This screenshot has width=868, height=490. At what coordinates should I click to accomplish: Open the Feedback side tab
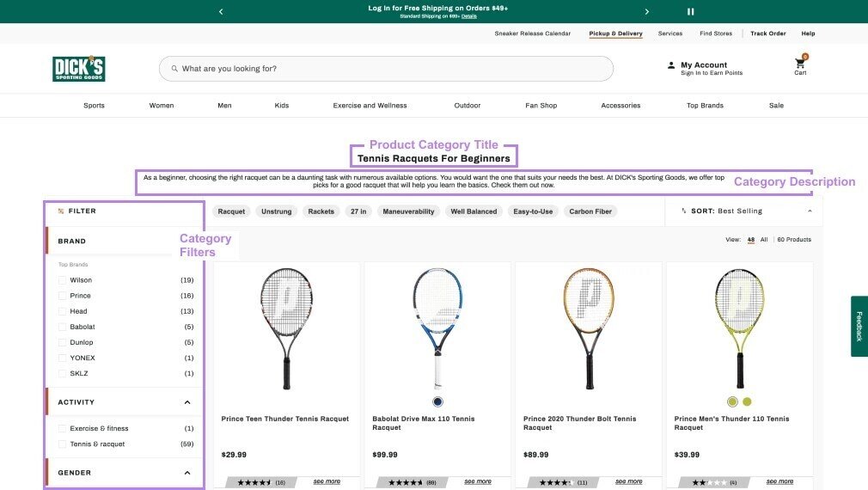tap(859, 326)
